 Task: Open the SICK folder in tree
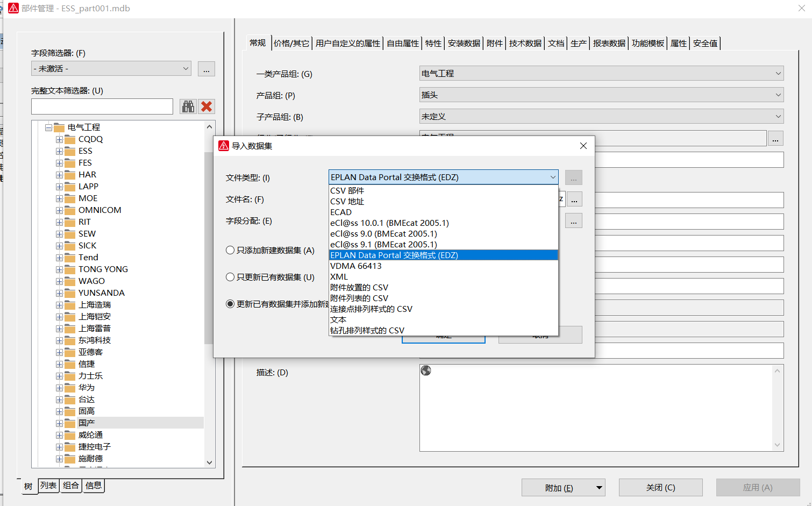pos(87,246)
